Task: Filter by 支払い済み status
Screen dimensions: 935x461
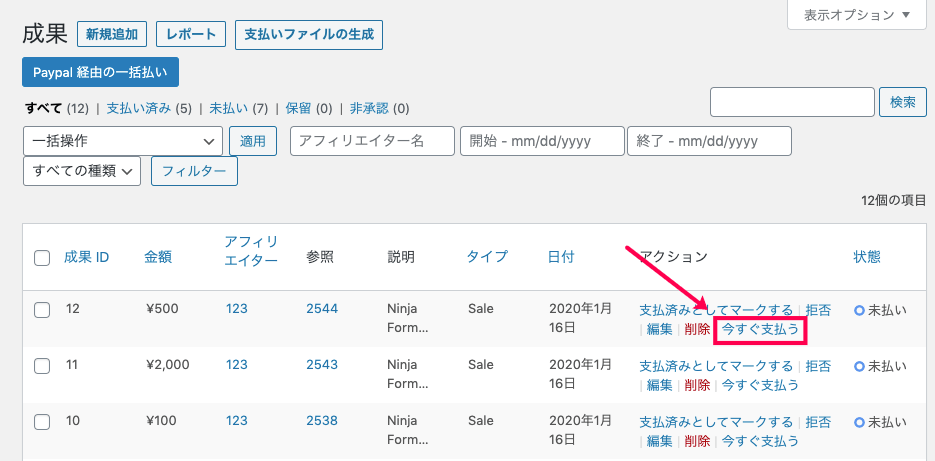Action: 139,109
